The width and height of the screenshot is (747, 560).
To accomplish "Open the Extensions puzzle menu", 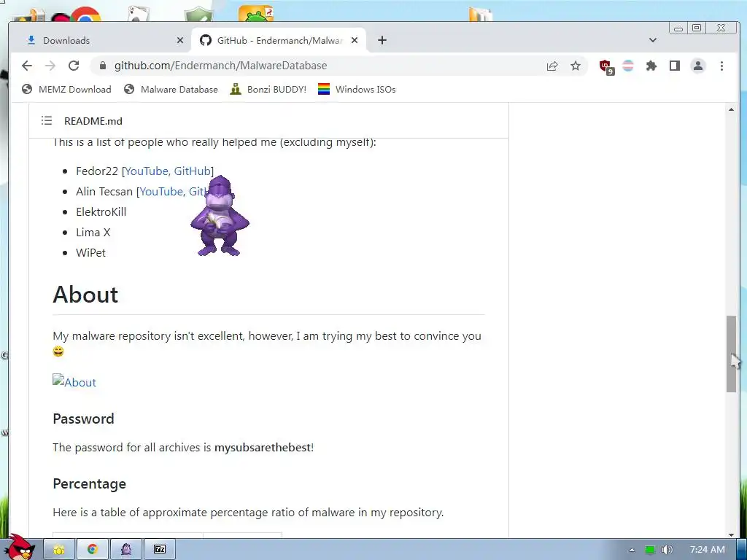I will (651, 66).
